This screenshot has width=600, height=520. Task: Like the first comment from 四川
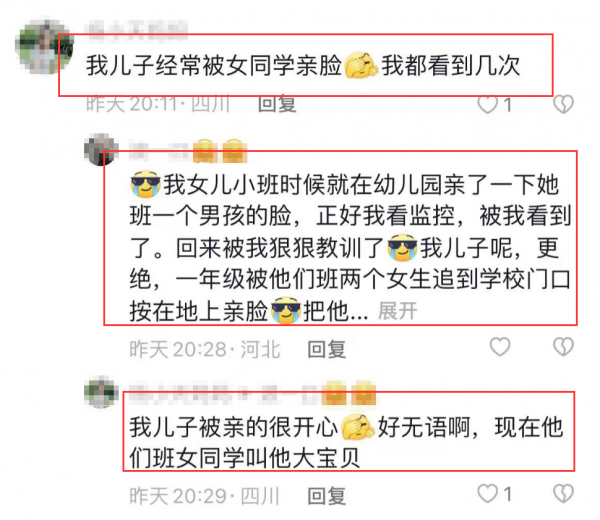pyautogui.click(x=488, y=104)
